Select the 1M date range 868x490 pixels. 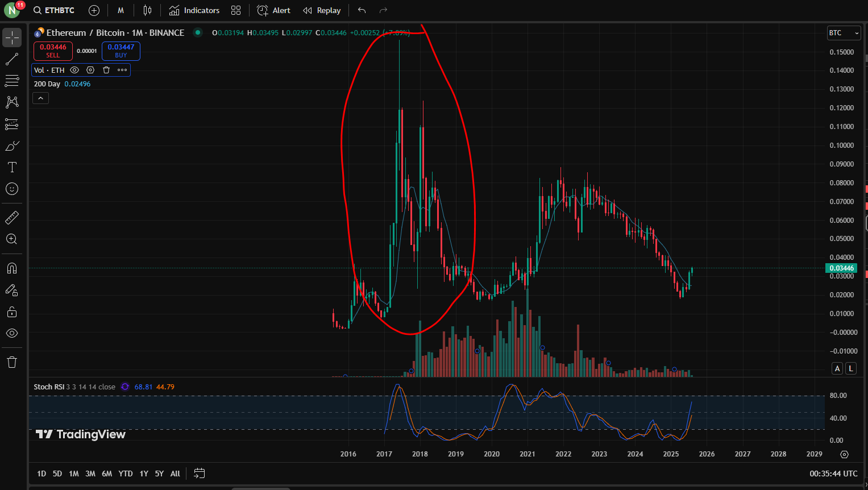pos(74,474)
